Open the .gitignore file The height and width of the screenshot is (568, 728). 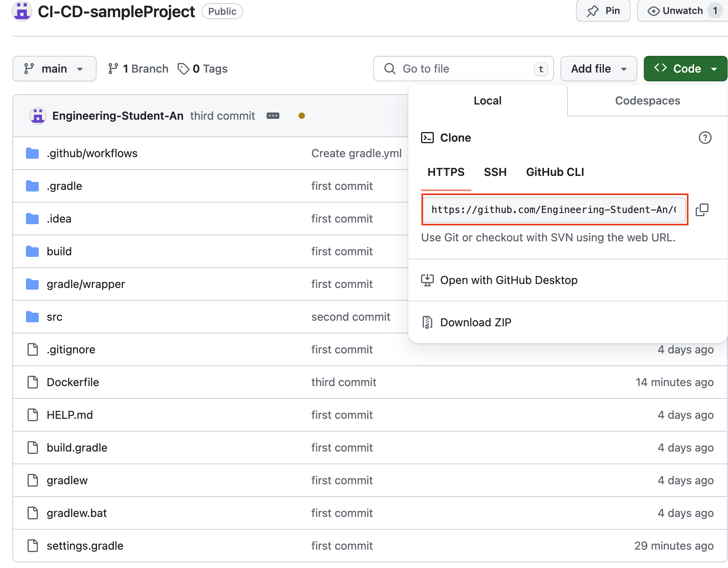71,349
